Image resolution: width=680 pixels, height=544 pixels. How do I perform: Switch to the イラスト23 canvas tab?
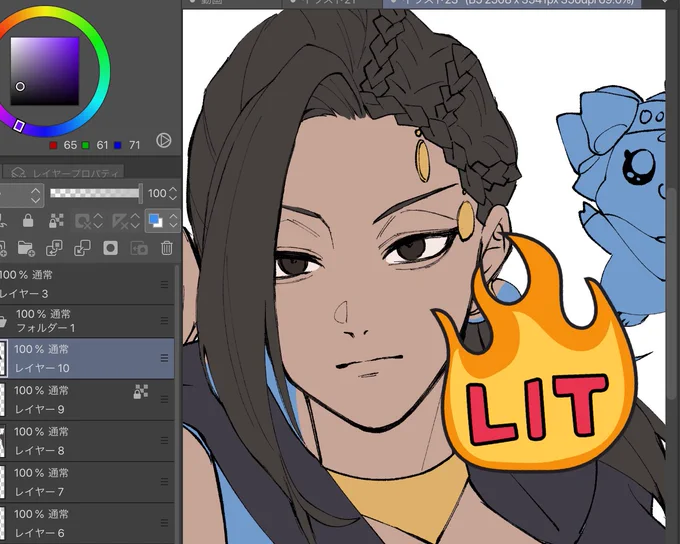click(513, 2)
